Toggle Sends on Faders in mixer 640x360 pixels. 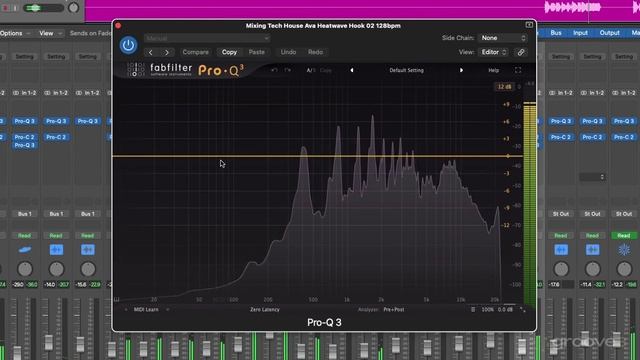(x=90, y=33)
